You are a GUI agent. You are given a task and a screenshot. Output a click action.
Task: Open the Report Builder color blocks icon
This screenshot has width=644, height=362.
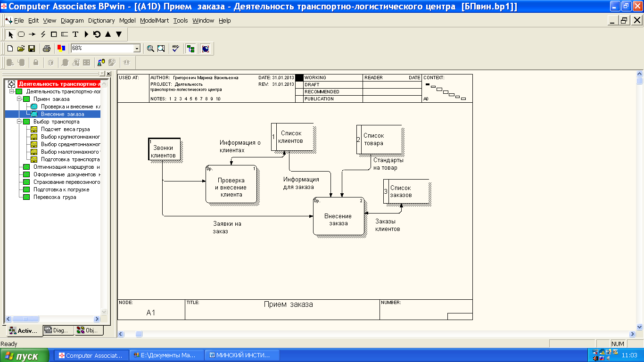click(61, 48)
